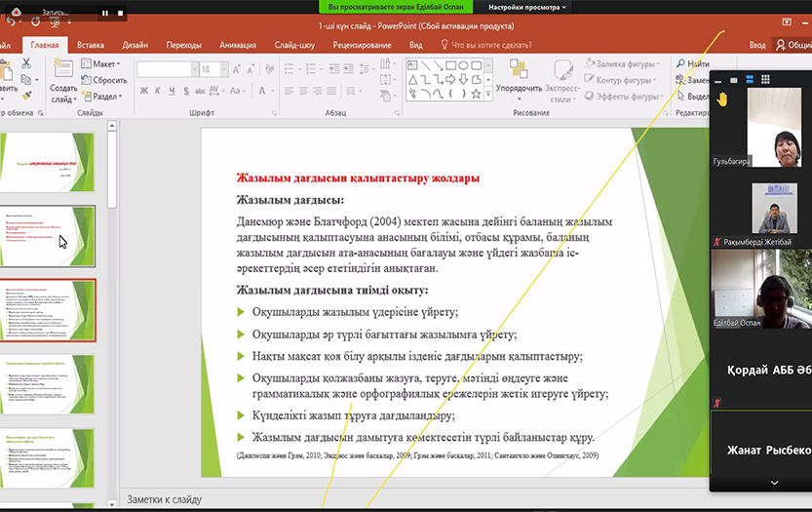This screenshot has height=512, width=812.
Task: Open the Макет layout dropdown
Action: click(x=103, y=64)
